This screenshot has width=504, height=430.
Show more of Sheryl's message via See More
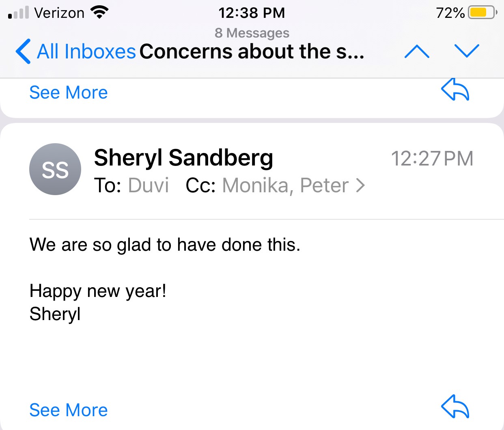tap(69, 410)
